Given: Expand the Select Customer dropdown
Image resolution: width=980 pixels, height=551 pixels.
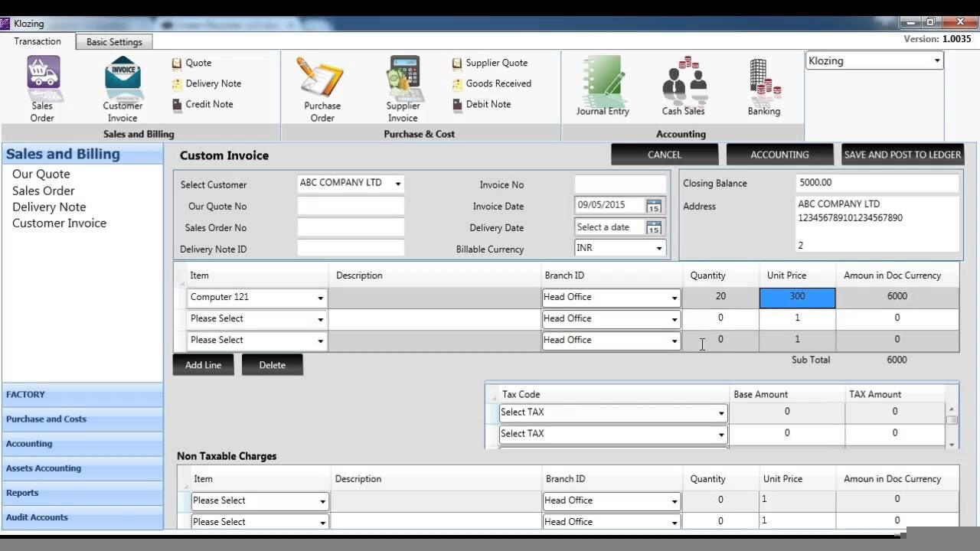Looking at the screenshot, I should tap(397, 184).
